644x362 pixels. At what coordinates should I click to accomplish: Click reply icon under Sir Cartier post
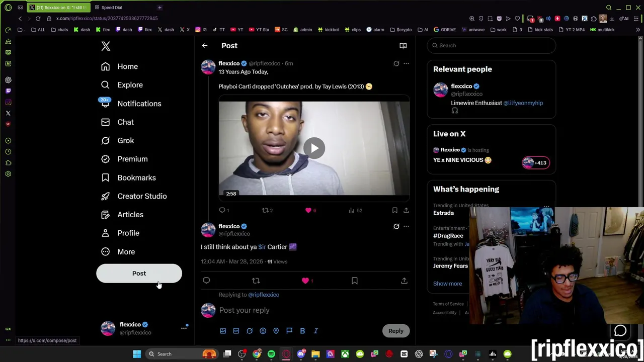[206, 281]
